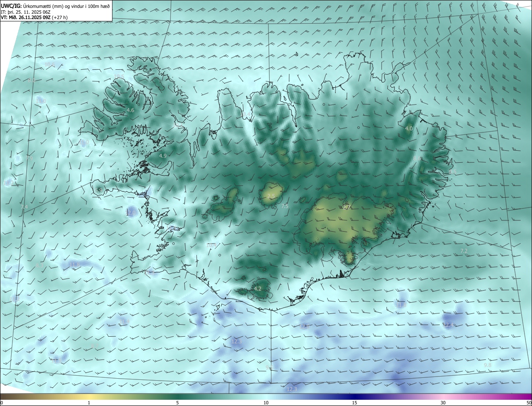Click the color scale tick label 50
Viewport: 532px width, 406px height.
[x=529, y=403]
